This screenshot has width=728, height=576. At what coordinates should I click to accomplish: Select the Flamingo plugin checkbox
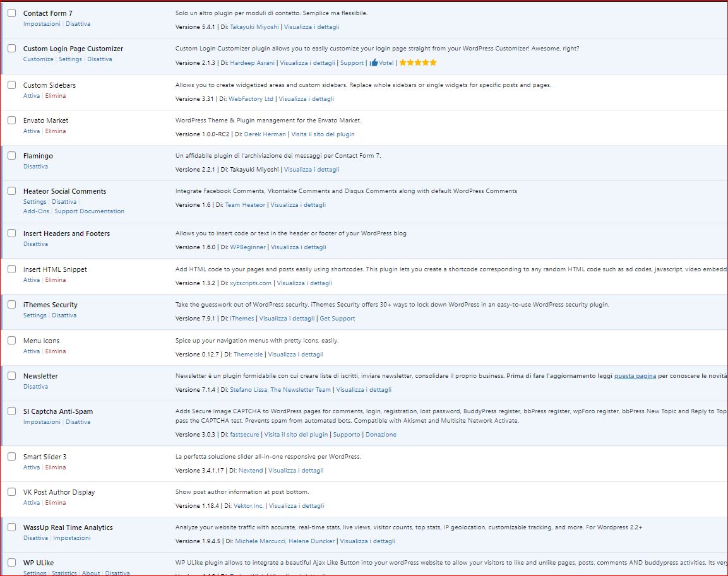point(11,155)
